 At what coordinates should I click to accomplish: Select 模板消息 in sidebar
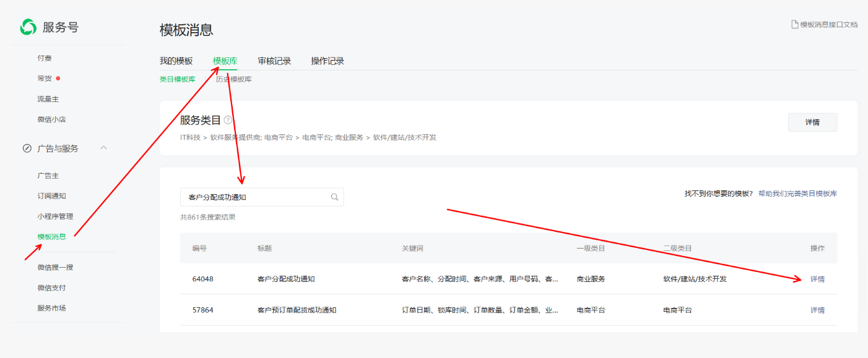pos(51,236)
